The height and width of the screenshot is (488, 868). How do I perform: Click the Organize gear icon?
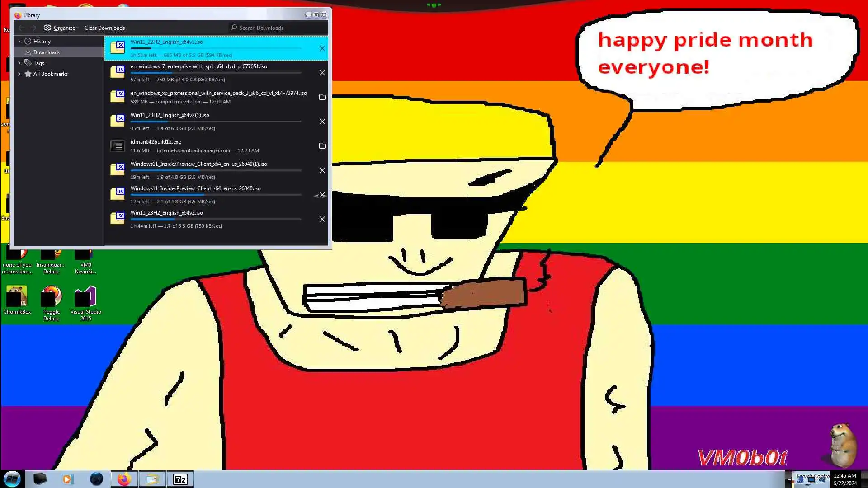(47, 28)
